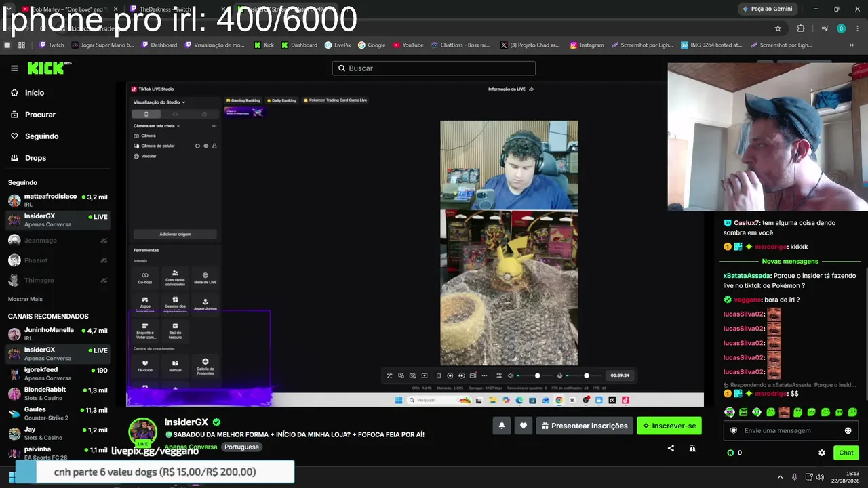Open chat settings gear

point(822,453)
